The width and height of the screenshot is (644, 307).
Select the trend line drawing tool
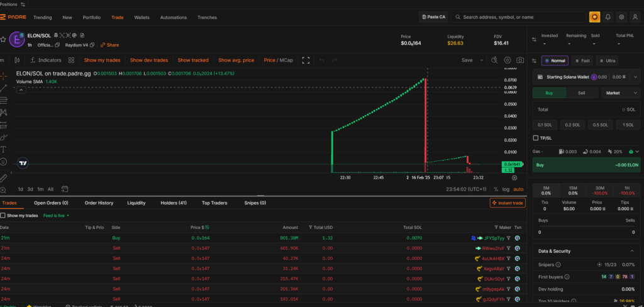click(3, 88)
